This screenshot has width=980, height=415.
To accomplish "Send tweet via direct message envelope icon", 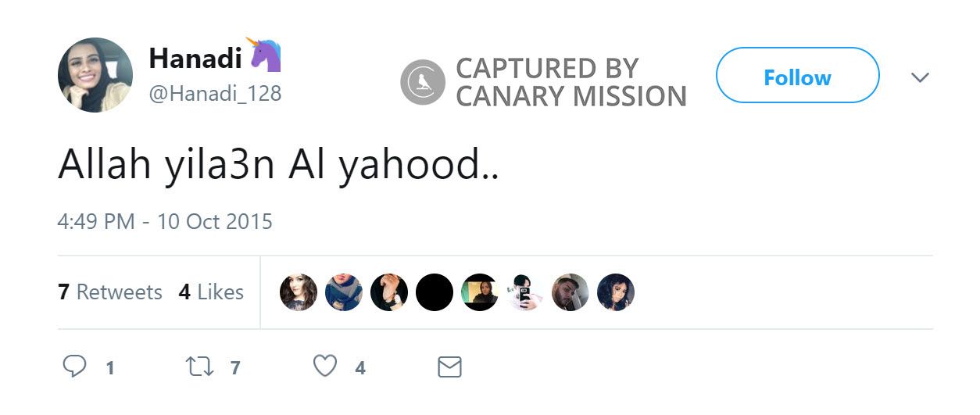I will pos(449,367).
